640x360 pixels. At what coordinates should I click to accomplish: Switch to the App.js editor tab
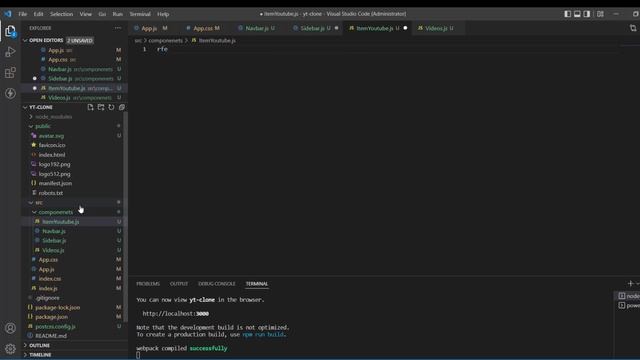pos(149,28)
